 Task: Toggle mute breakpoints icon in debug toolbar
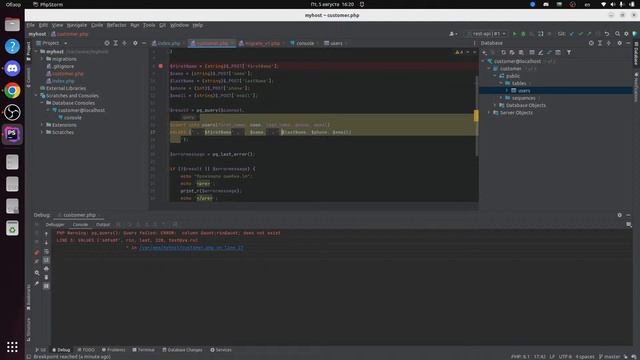click(37, 261)
